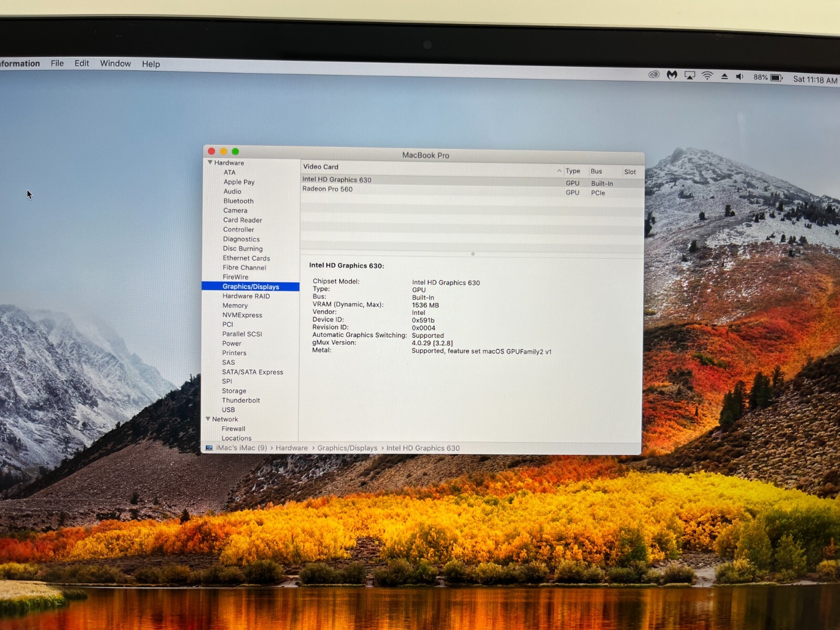
Task: Select Camera in the sidebar
Action: click(x=235, y=211)
